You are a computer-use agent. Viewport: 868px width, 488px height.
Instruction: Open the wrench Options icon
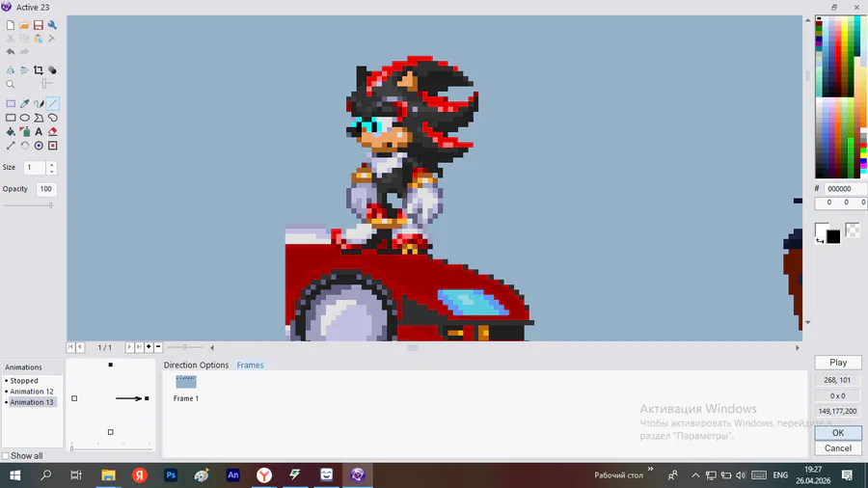[x=52, y=25]
